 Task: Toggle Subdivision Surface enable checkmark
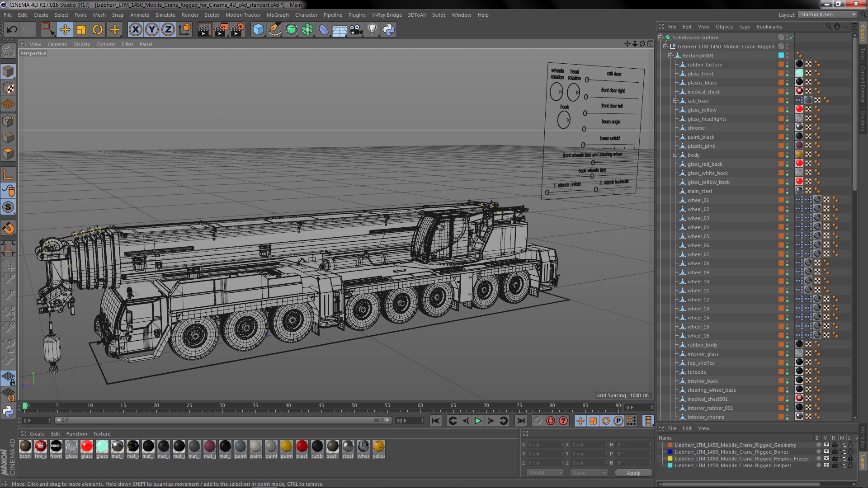point(792,38)
